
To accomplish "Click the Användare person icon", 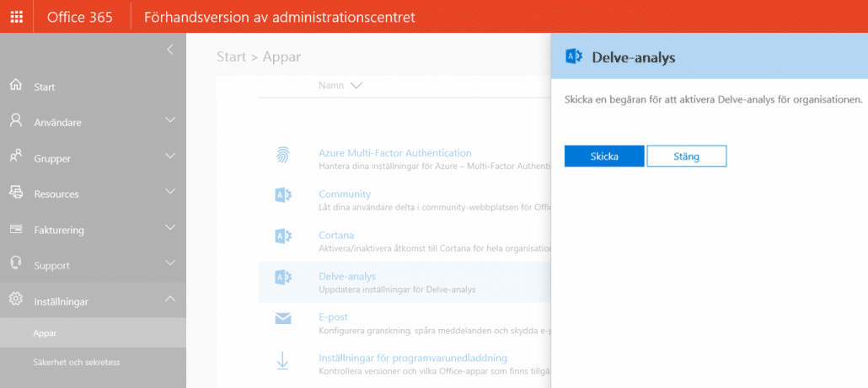I will tap(16, 121).
